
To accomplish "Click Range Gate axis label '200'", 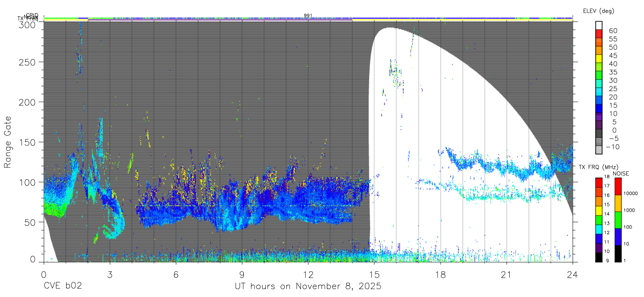I will [27, 102].
